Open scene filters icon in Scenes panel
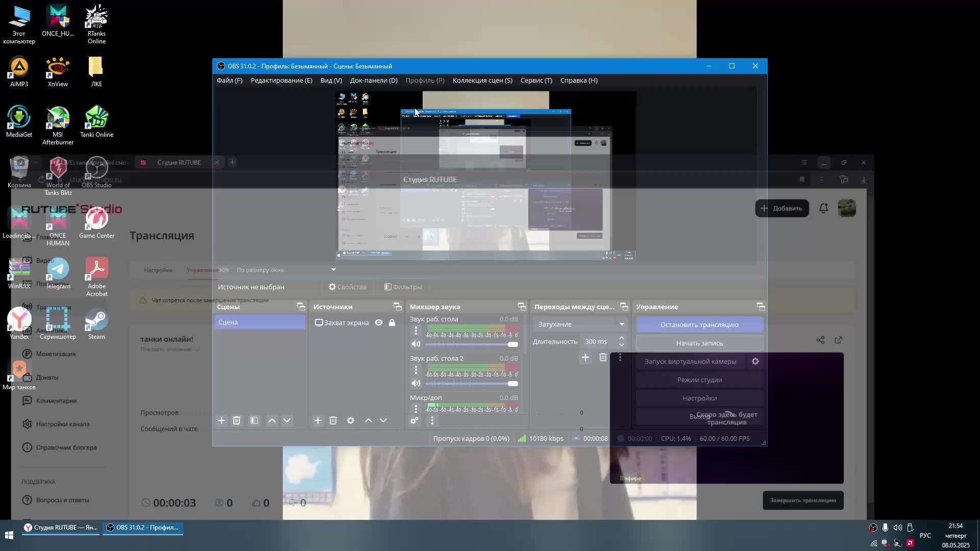The width and height of the screenshot is (980, 551). [254, 420]
